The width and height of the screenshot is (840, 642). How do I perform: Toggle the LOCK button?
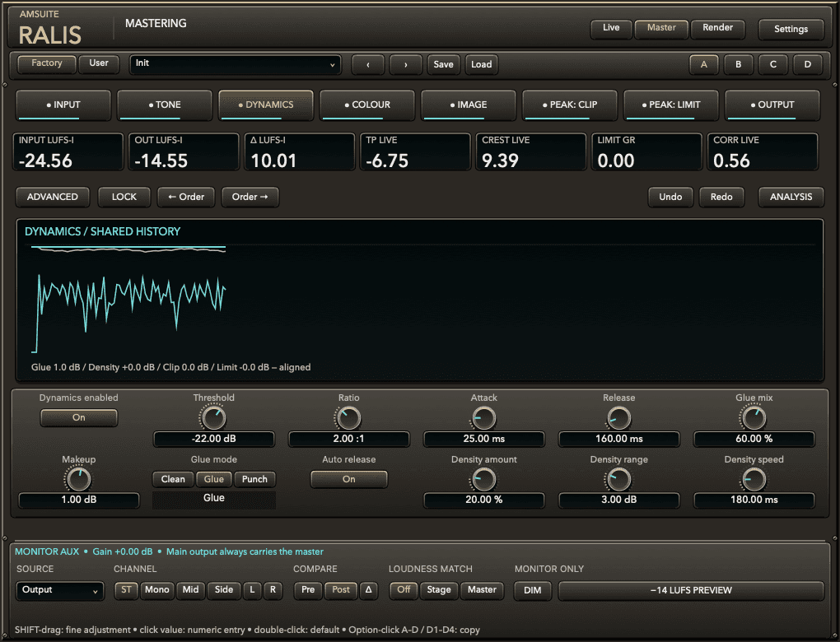pos(124,197)
